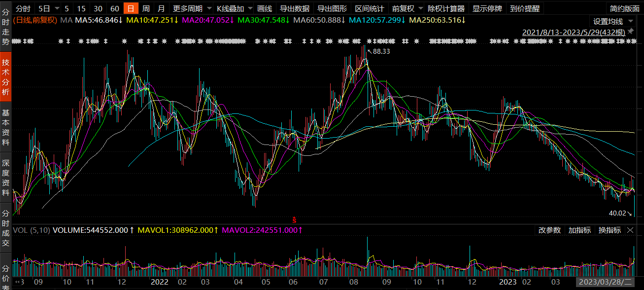The image size is (644, 290).
Task: Click 导出图形 to export the chart
Action: coord(332,8)
